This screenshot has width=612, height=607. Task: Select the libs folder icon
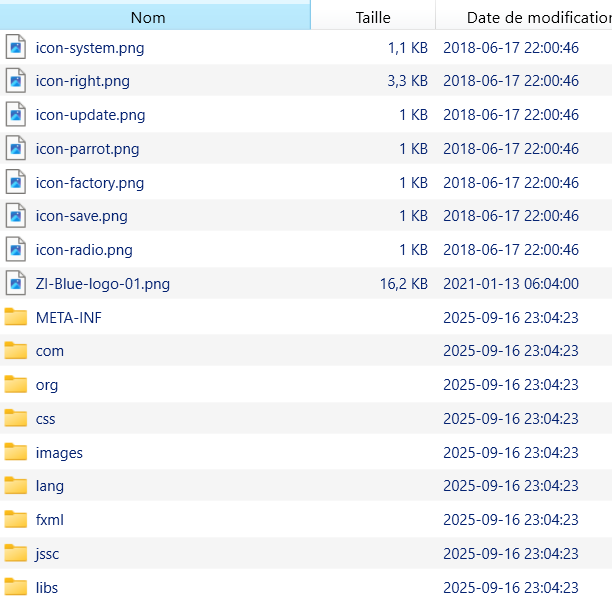[15, 588]
